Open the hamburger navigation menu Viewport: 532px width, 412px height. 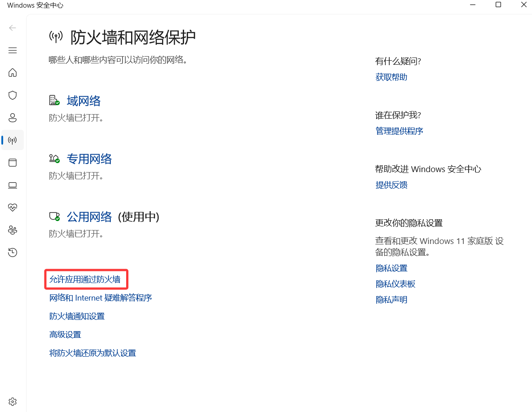click(13, 50)
